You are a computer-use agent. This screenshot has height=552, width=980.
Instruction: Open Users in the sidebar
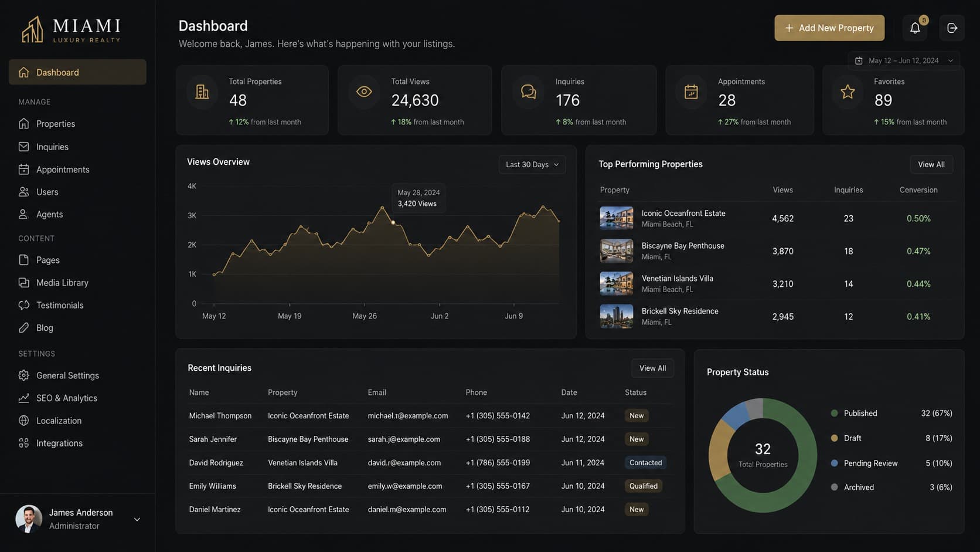tap(77, 192)
